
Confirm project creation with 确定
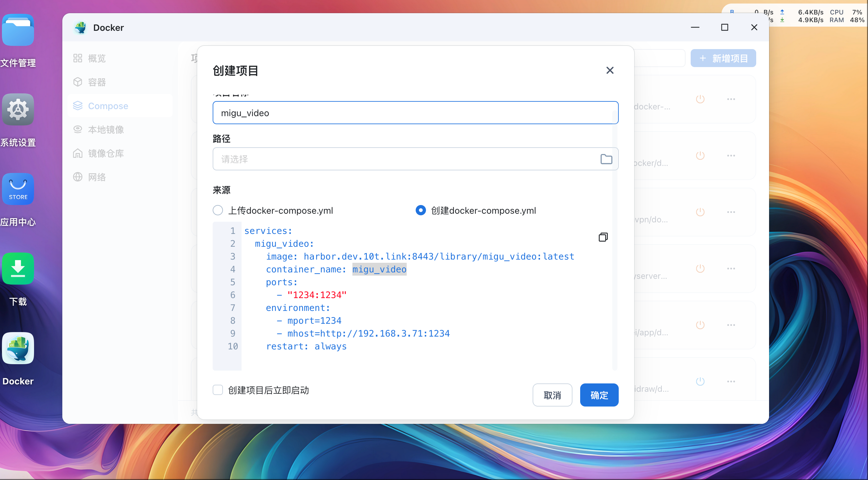pyautogui.click(x=599, y=395)
